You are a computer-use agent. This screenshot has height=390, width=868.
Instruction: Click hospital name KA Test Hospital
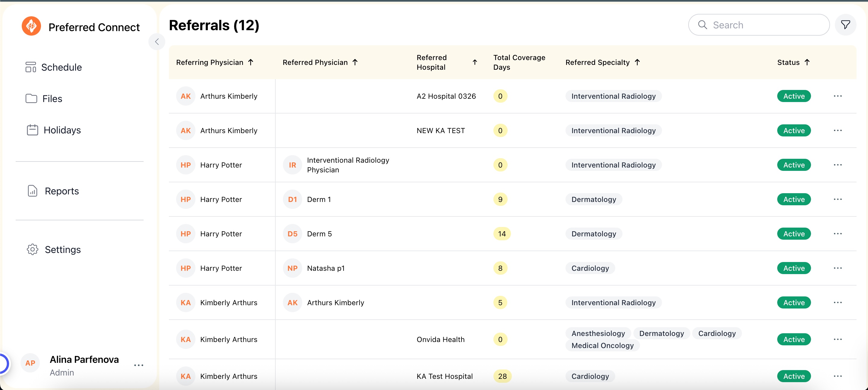point(445,376)
